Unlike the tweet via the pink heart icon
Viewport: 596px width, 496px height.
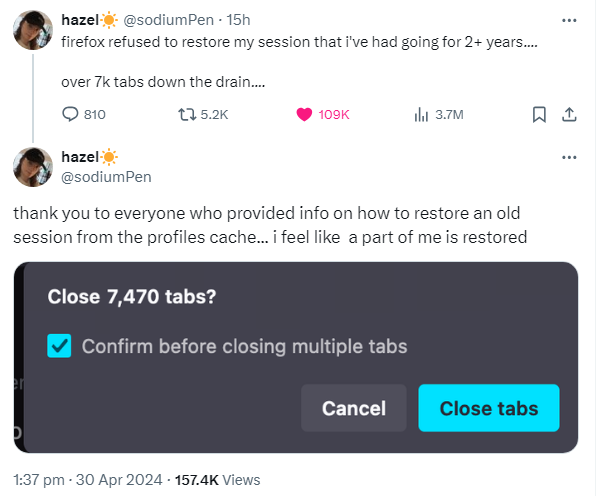[304, 114]
